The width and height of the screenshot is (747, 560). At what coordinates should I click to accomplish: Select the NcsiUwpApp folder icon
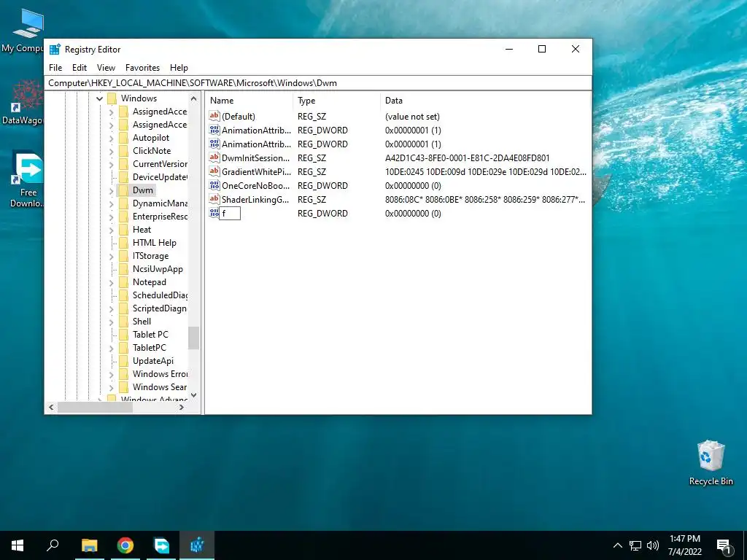[123, 268]
